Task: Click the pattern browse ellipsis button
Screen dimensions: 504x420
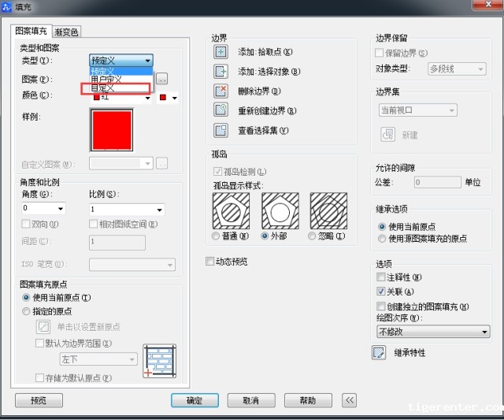Action: point(162,79)
